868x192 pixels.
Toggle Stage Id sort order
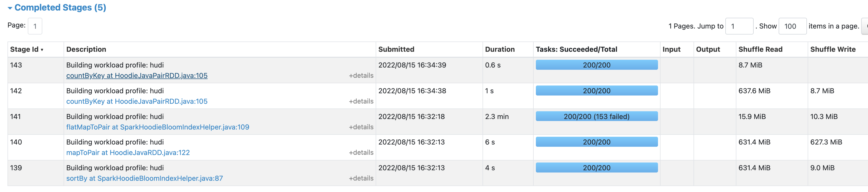tap(26, 49)
